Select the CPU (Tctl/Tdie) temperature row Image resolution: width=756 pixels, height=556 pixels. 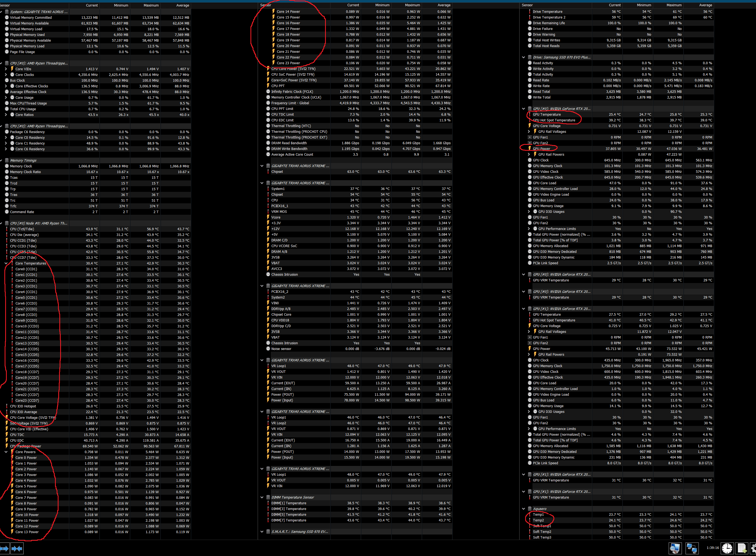(22, 229)
